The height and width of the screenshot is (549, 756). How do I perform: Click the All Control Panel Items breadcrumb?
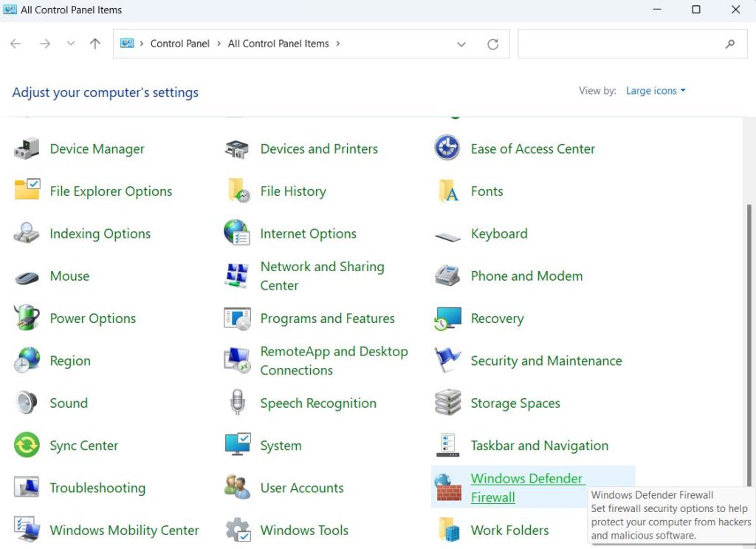click(x=278, y=44)
